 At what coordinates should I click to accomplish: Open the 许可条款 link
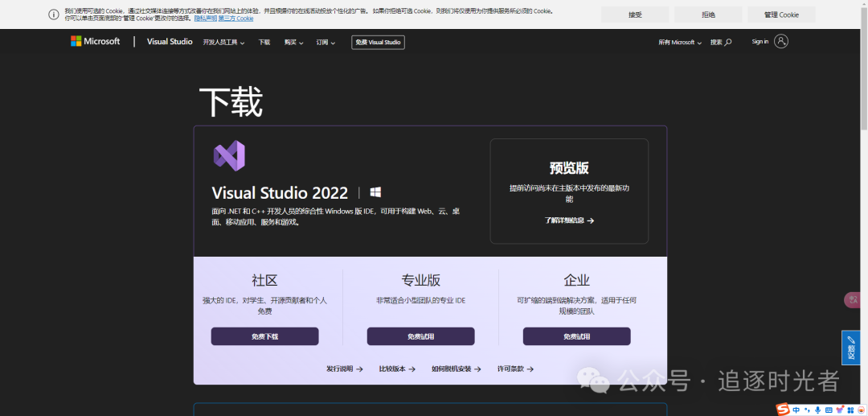point(515,369)
